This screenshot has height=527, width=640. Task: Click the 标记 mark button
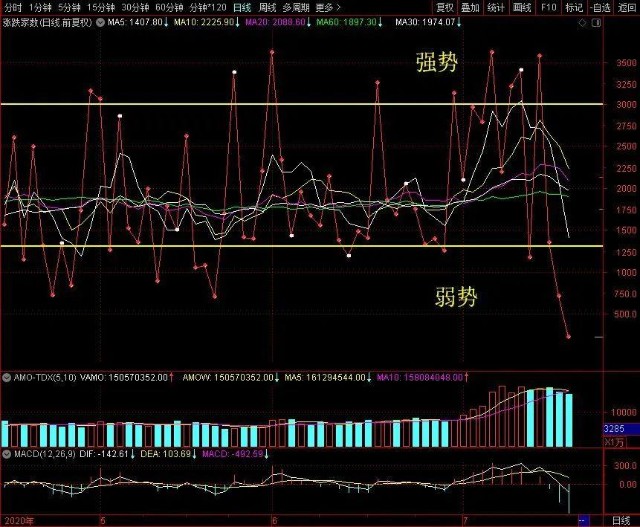(574, 7)
